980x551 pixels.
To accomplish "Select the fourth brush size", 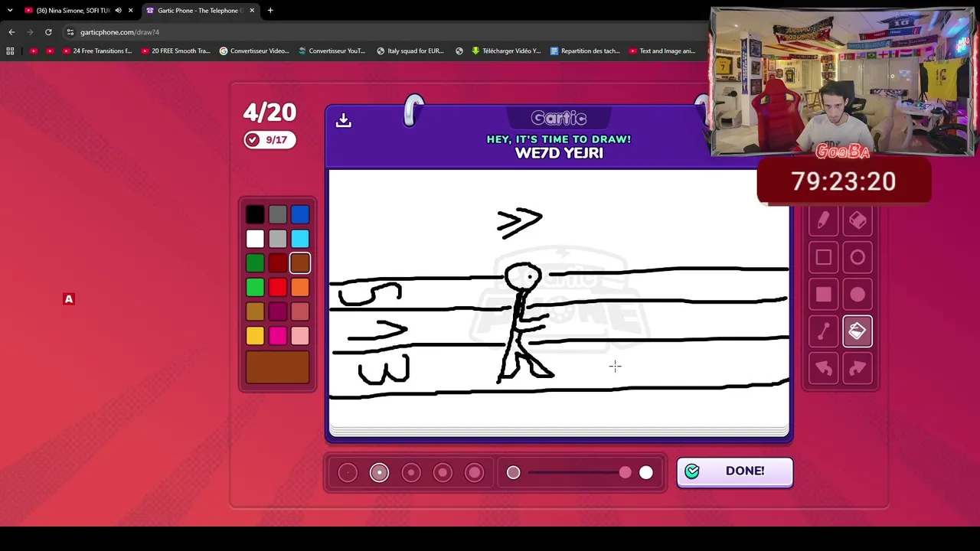I will pyautogui.click(x=443, y=473).
